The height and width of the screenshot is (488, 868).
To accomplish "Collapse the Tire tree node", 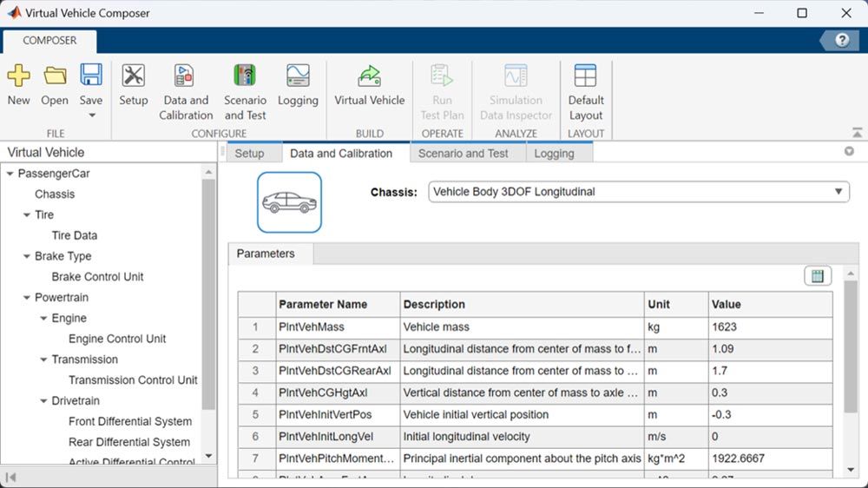I will [x=27, y=215].
